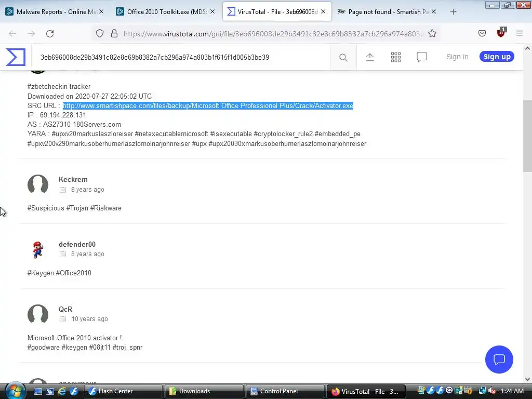Image resolution: width=532 pixels, height=399 pixels.
Task: Click Keckrem's avatar image
Action: 37,184
